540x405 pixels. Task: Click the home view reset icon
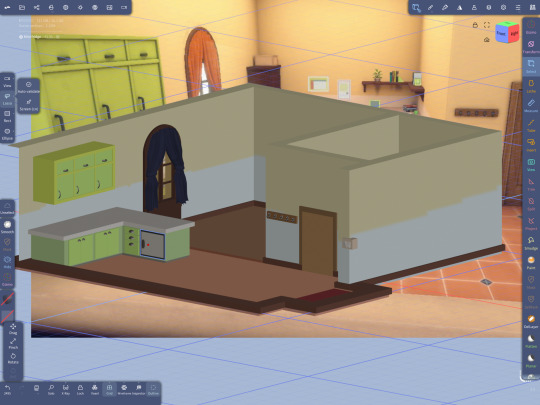tap(487, 40)
